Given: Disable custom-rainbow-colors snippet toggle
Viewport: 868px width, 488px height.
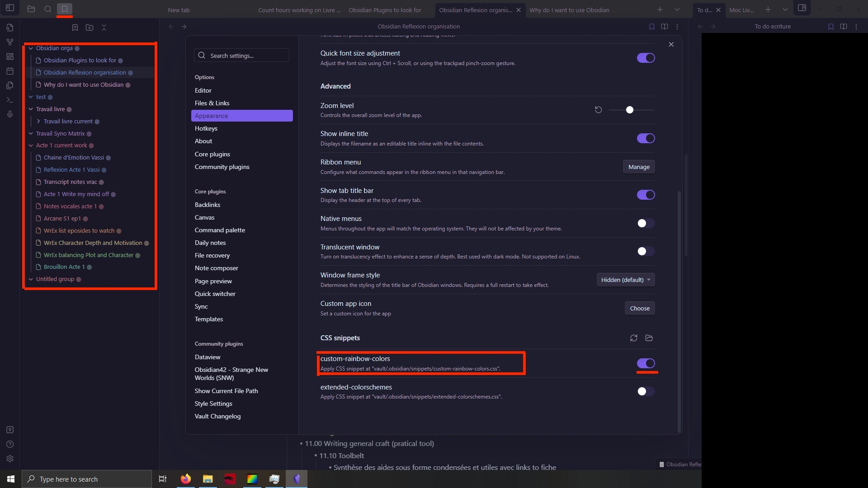Looking at the screenshot, I should 646,363.
